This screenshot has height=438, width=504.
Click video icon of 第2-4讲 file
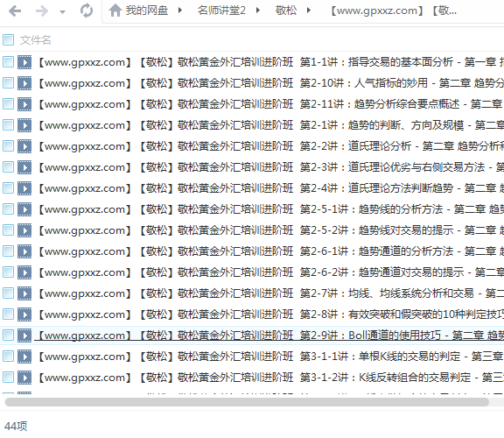coord(24,188)
